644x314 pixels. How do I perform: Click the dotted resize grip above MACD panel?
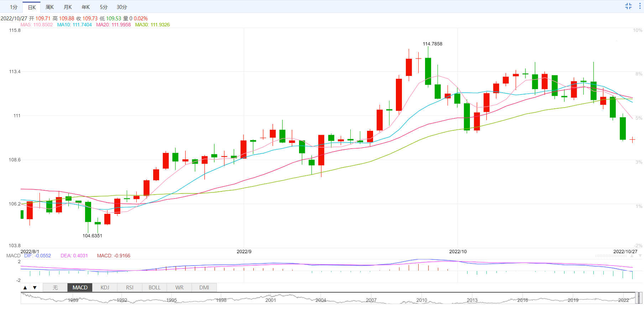[611, 256]
